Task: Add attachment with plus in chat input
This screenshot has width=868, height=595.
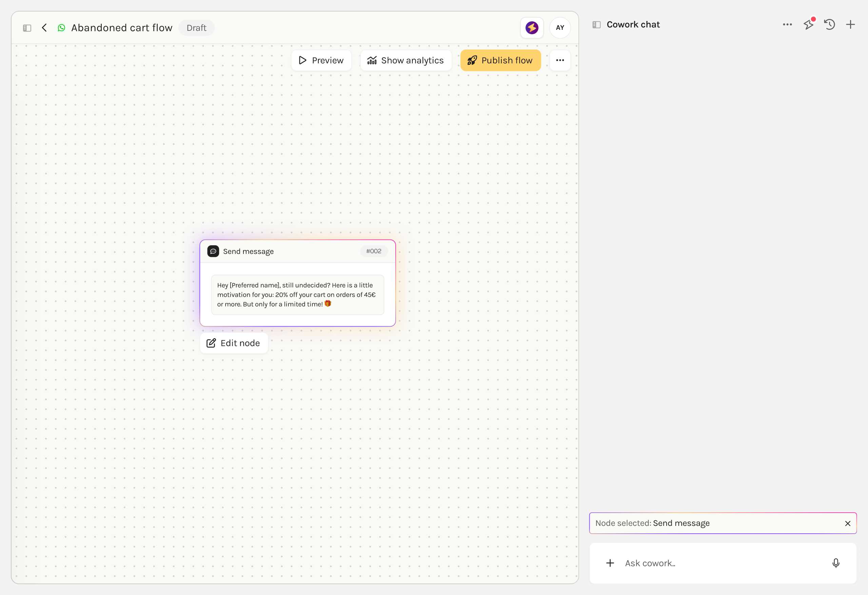Action: point(610,563)
